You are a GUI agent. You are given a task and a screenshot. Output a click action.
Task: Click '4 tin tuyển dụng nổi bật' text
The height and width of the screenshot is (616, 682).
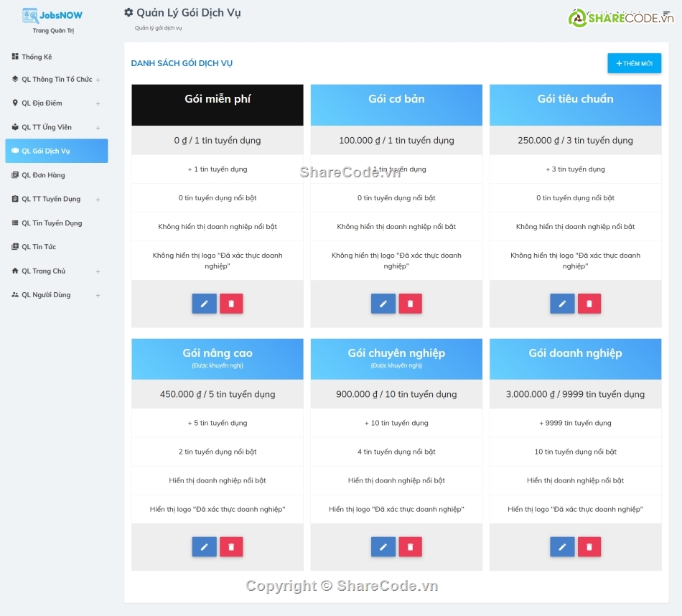click(396, 452)
